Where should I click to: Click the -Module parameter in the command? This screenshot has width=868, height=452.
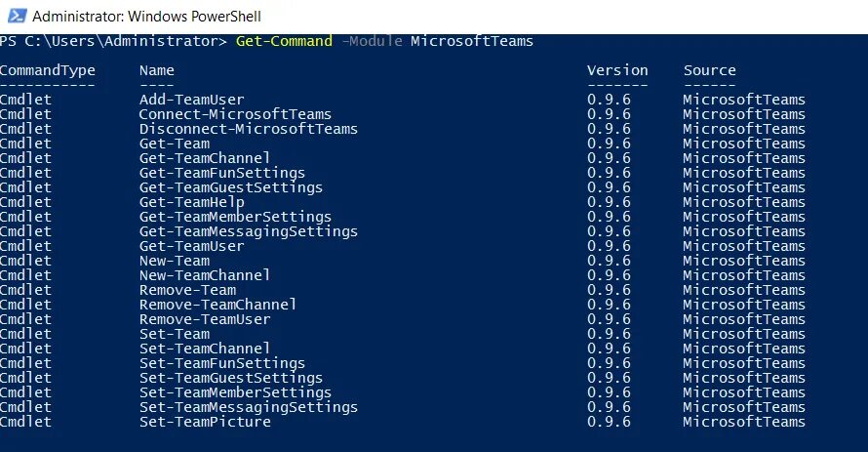pos(371,41)
